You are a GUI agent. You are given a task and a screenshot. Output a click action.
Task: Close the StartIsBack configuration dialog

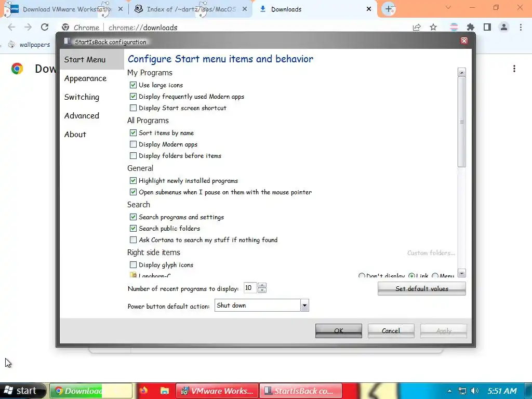[464, 41]
